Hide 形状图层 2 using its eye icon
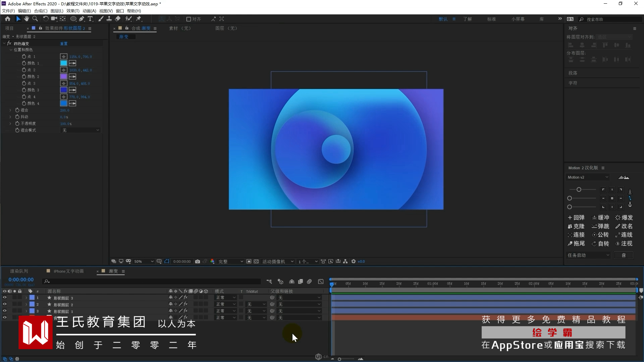Image resolution: width=644 pixels, height=362 pixels. click(x=5, y=304)
